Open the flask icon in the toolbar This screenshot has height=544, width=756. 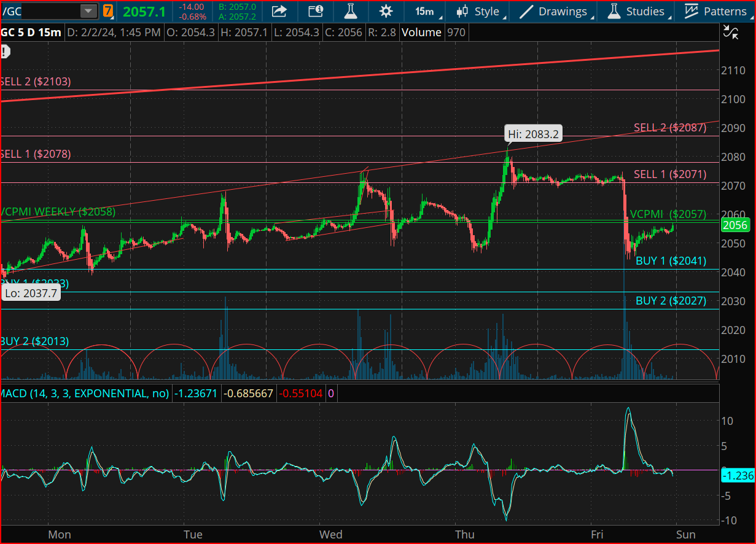(351, 11)
